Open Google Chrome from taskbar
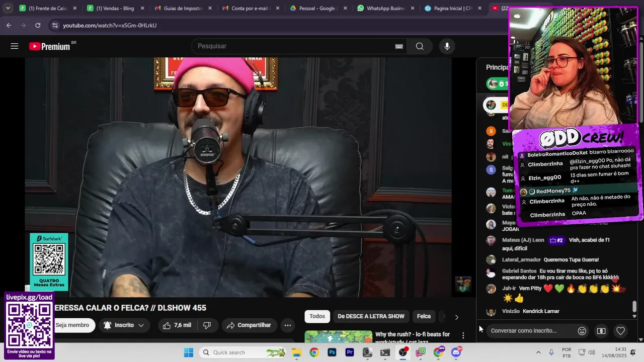This screenshot has height=362, width=644. pyautogui.click(x=314, y=352)
